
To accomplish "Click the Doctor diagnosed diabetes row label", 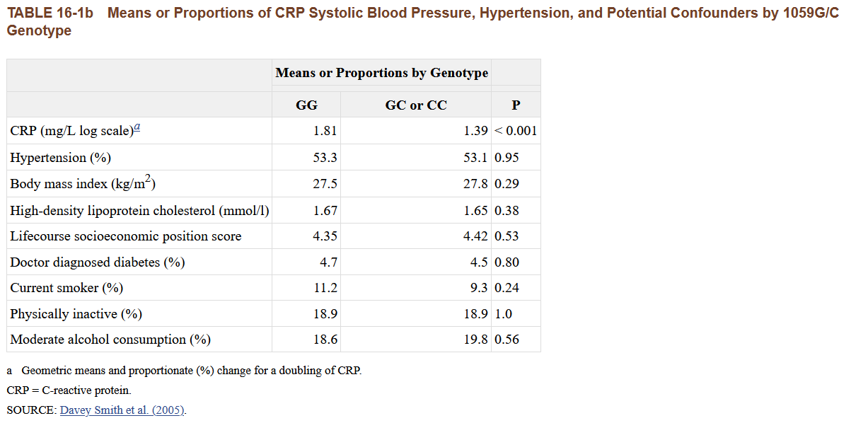I will (x=97, y=262).
